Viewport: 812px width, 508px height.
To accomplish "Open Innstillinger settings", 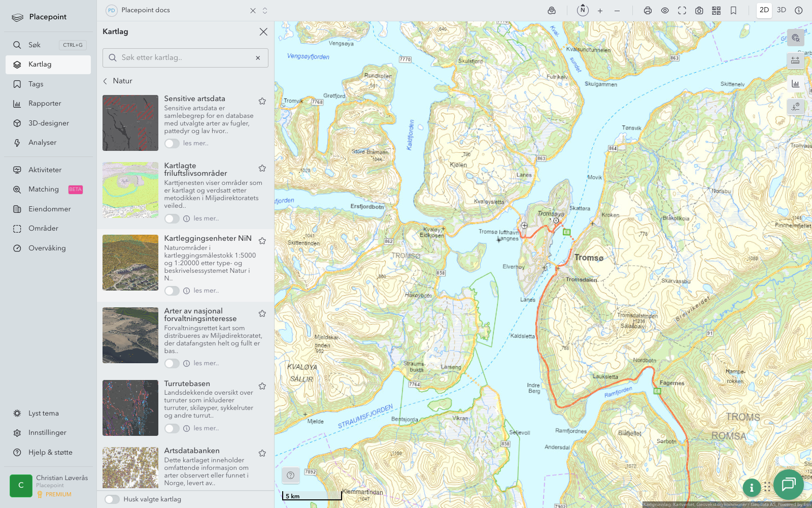I will [x=48, y=433].
